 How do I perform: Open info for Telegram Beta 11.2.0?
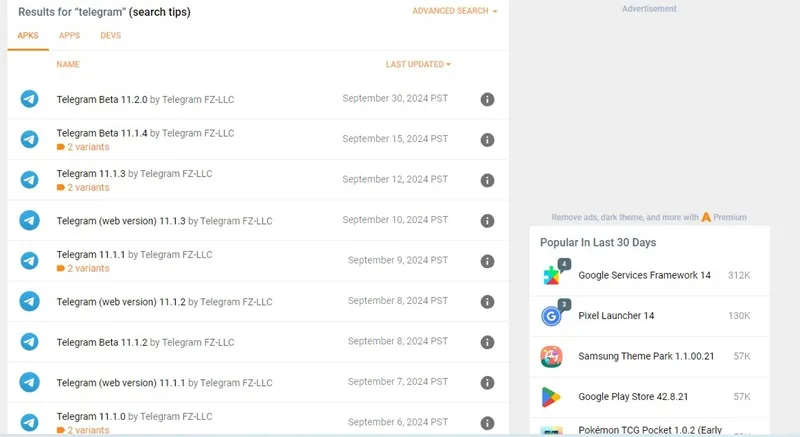point(487,99)
